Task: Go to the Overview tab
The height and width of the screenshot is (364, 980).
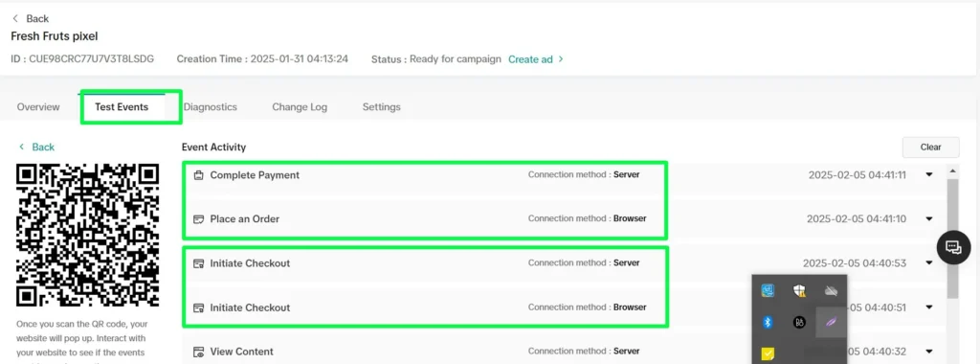Action: tap(38, 107)
